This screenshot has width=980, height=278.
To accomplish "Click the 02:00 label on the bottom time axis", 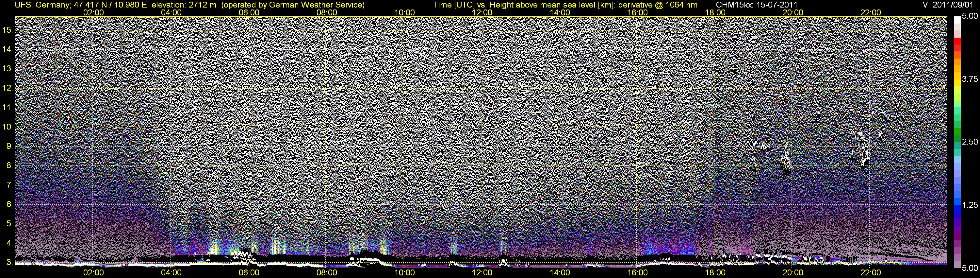I will click(x=93, y=273).
